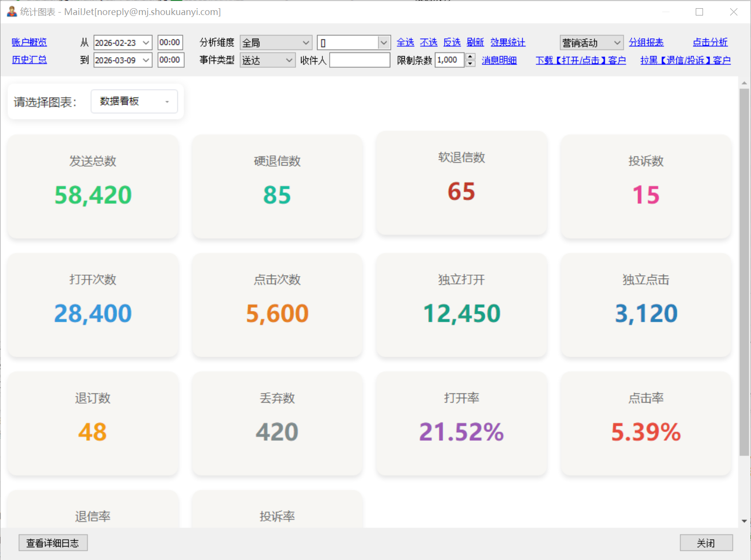Click the app icon in the title bar

tap(12, 11)
